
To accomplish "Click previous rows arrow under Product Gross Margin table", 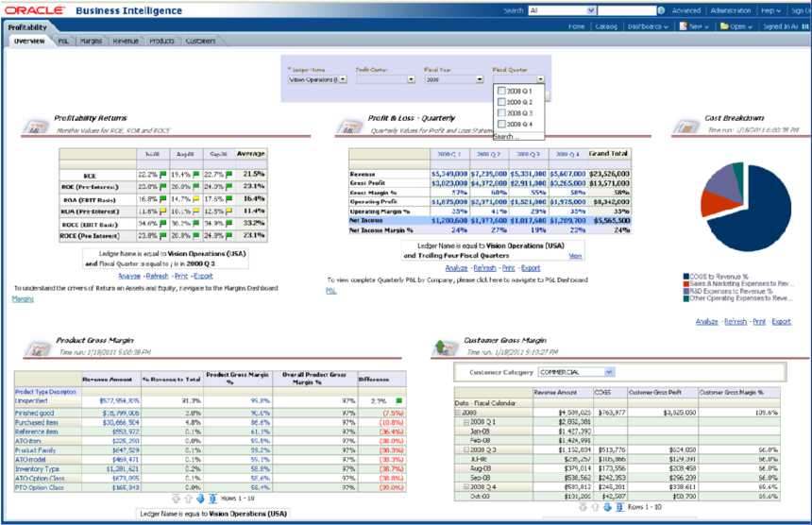I will pos(188,499).
